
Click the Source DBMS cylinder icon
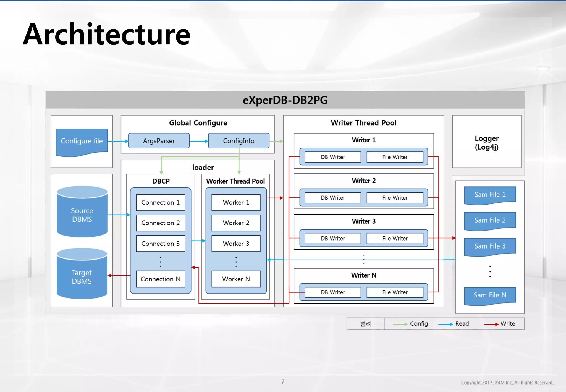point(82,211)
